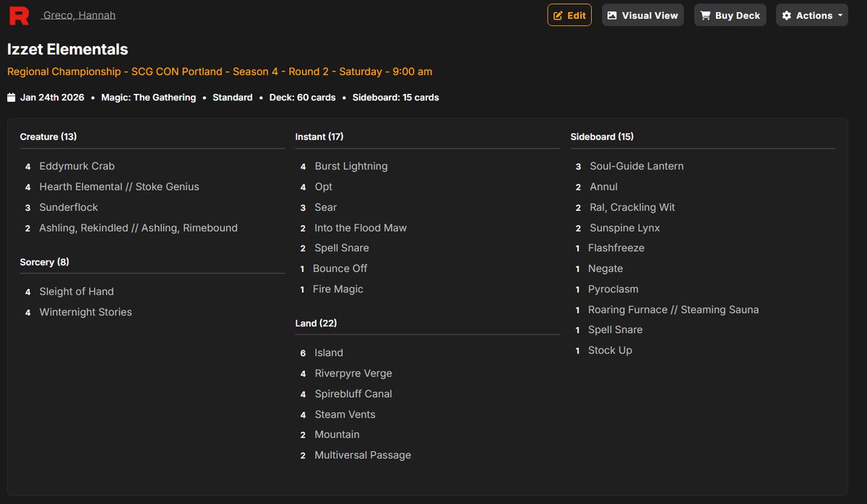Click the Instant (17) section header
This screenshot has width=867, height=504.
click(x=319, y=136)
